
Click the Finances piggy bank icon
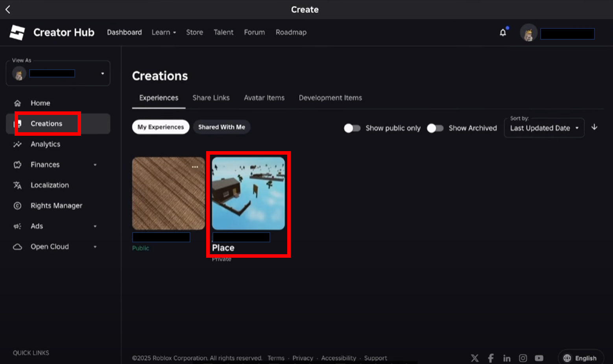[x=17, y=165]
